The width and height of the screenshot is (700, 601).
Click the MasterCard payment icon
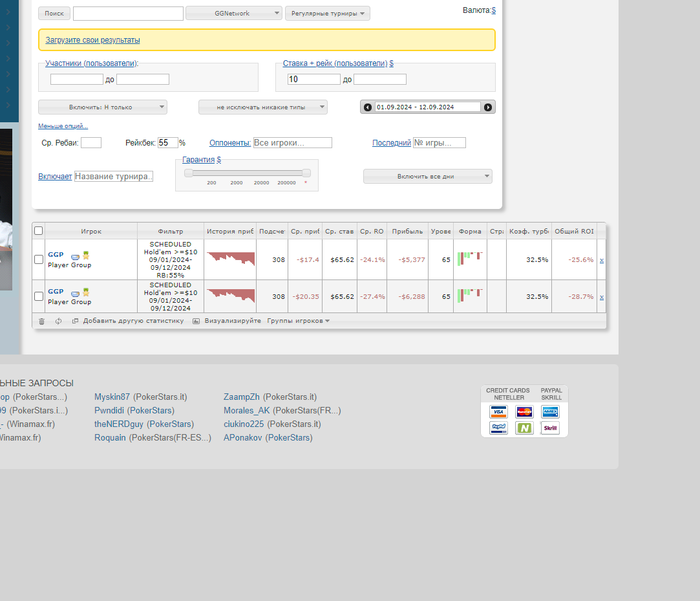[x=524, y=412]
